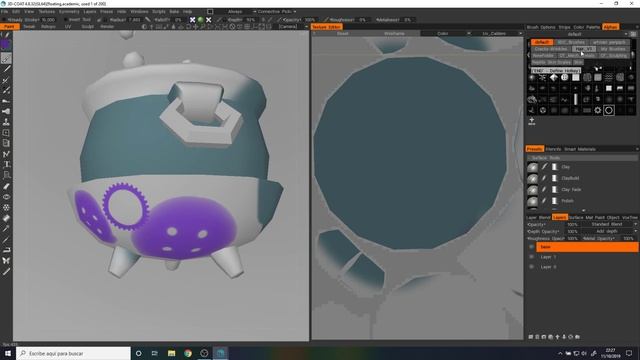
Task: Switch to the Sculpt room tab
Action: pos(87,27)
